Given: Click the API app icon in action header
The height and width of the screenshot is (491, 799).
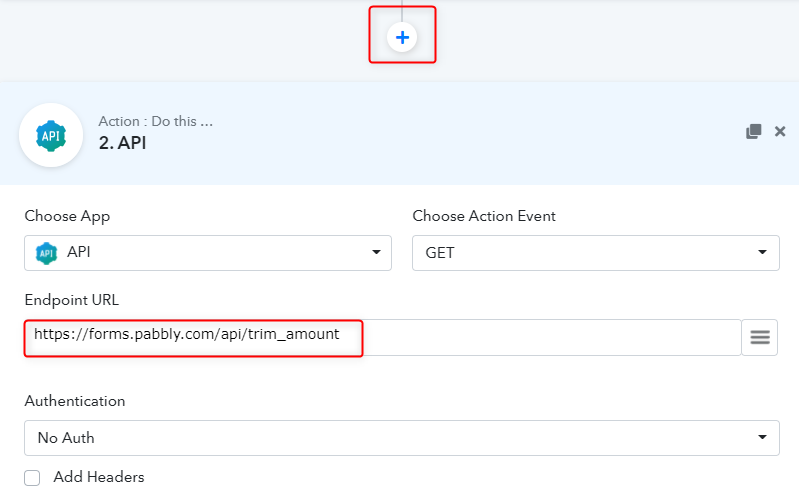Looking at the screenshot, I should click(51, 135).
